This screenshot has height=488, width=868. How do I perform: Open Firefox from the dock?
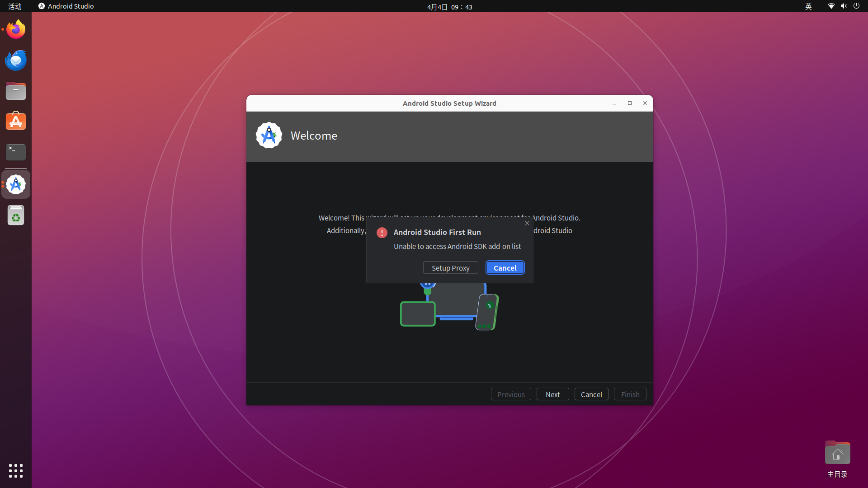click(16, 30)
